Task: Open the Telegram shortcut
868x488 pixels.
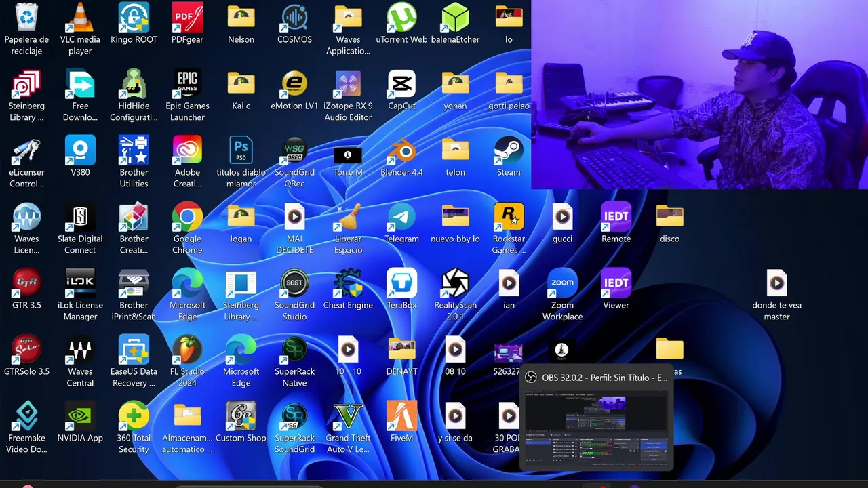Action: (x=401, y=218)
